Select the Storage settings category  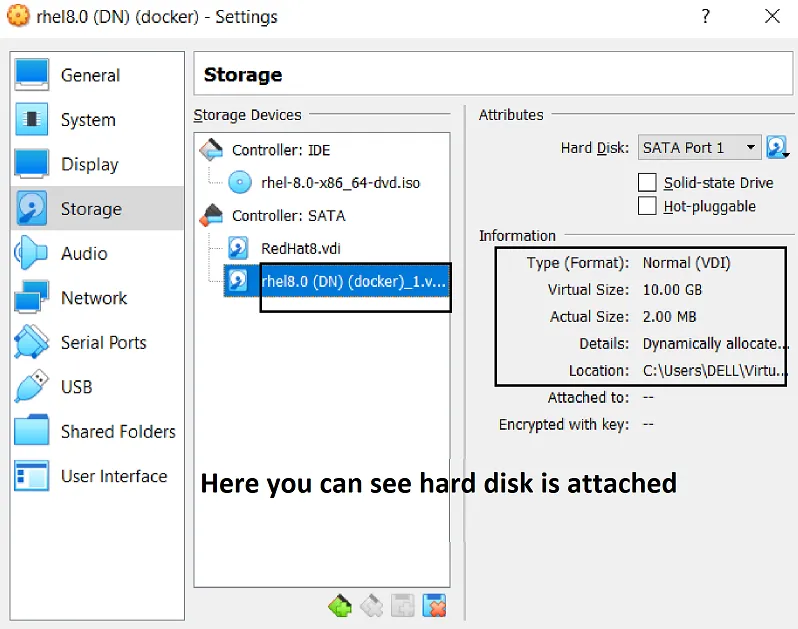point(97,208)
